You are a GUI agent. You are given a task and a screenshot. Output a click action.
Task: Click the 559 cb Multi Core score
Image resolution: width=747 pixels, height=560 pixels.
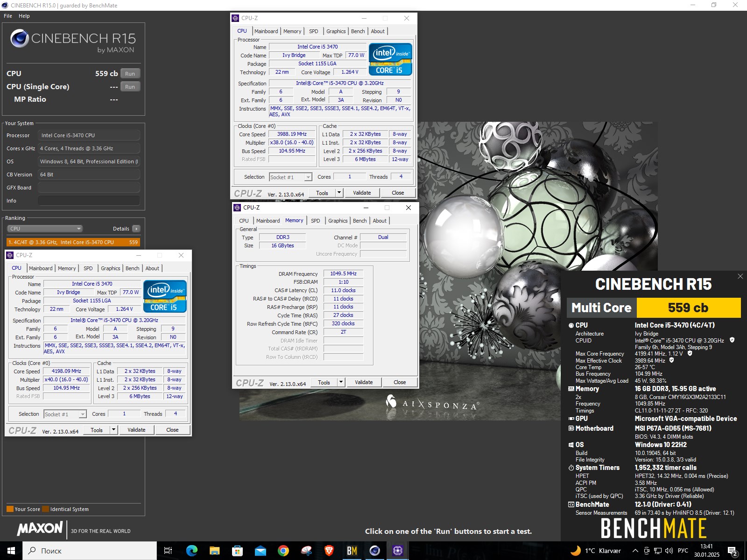click(688, 308)
